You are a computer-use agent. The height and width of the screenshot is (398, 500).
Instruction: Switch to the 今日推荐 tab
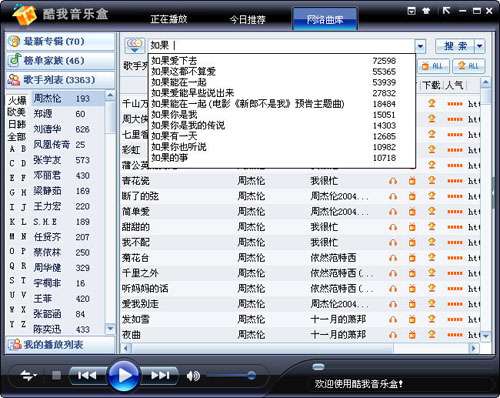(x=248, y=20)
